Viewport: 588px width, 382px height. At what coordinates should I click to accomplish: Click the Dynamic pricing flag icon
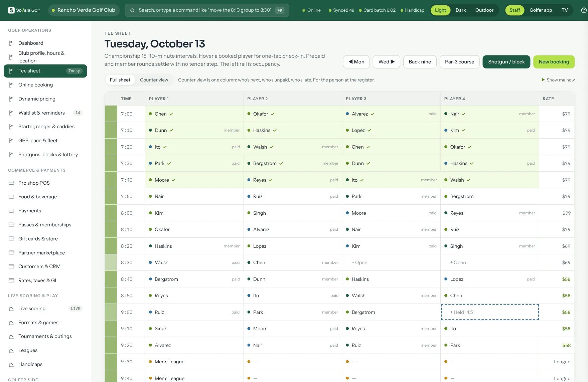pos(11,99)
